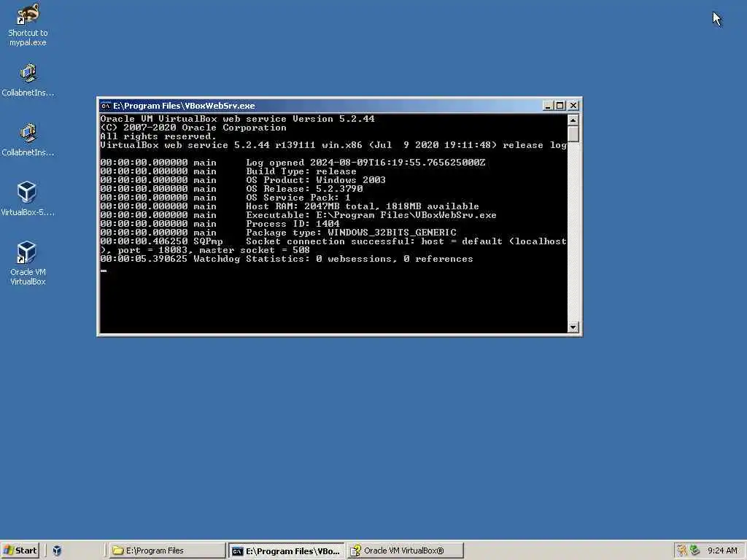Click the 'OS Release: 5.2.3790' line
The width and height of the screenshot is (747, 560).
click(231, 189)
